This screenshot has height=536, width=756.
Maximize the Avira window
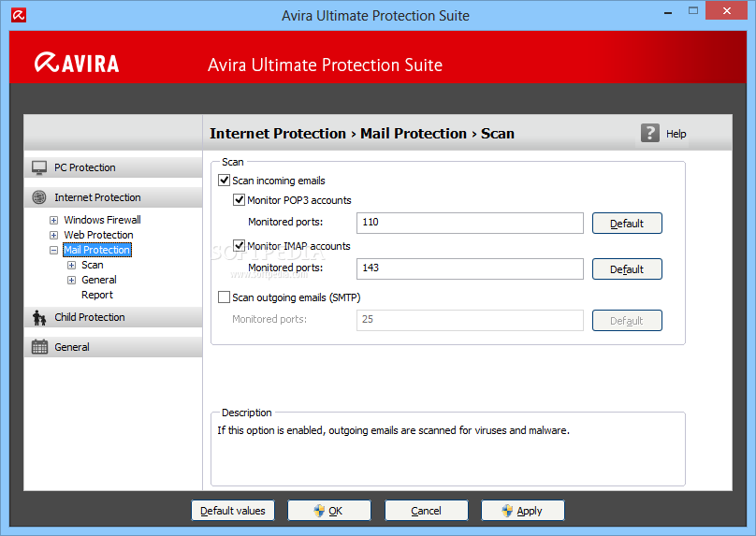[692, 10]
